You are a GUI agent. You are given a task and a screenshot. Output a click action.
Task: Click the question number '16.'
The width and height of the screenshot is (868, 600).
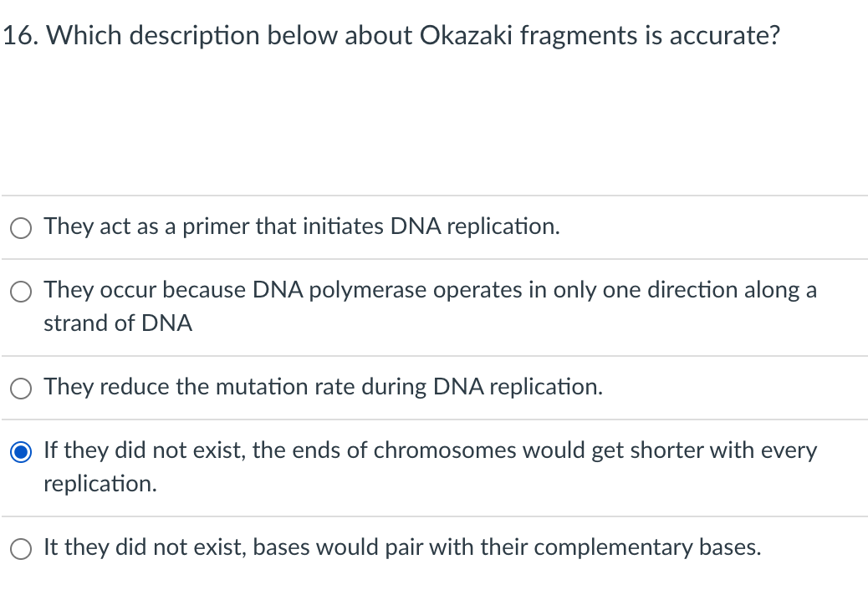23,37
